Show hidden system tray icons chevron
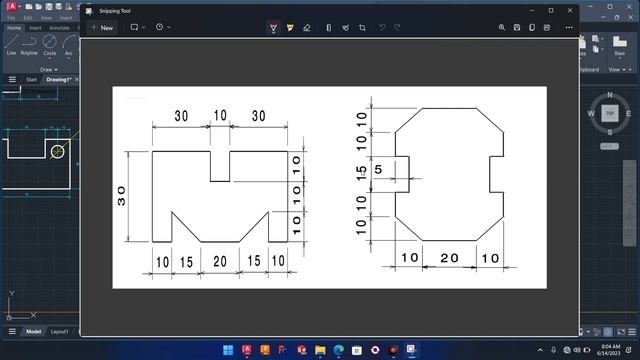640x360 pixels. (x=540, y=350)
